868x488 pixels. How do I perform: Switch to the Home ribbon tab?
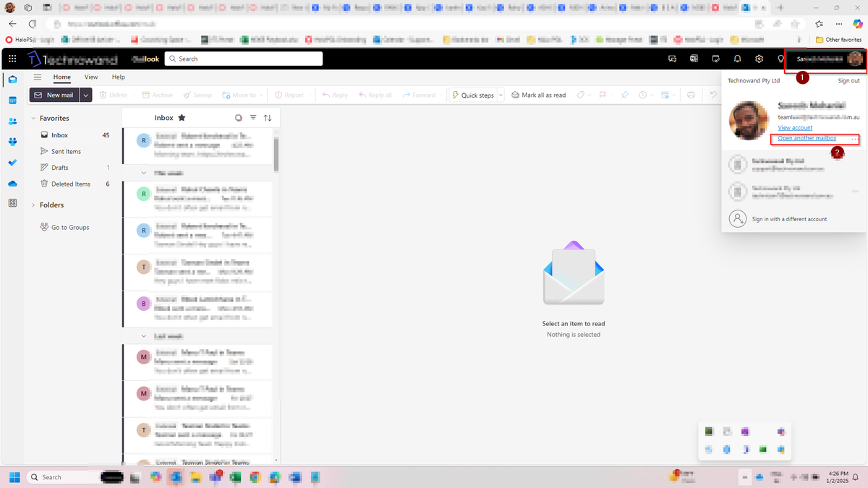point(61,77)
